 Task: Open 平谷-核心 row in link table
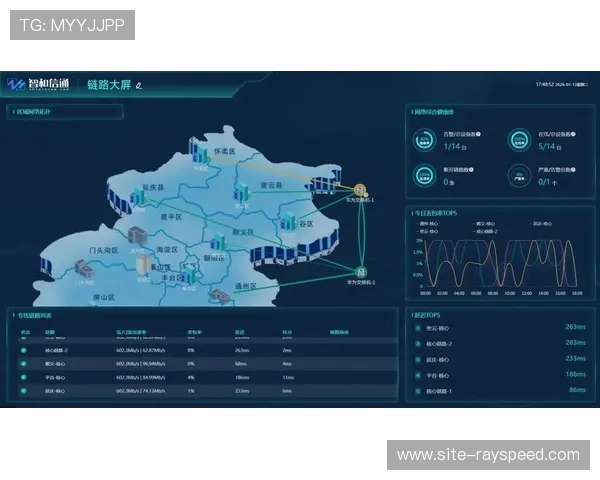pyautogui.click(x=207, y=377)
